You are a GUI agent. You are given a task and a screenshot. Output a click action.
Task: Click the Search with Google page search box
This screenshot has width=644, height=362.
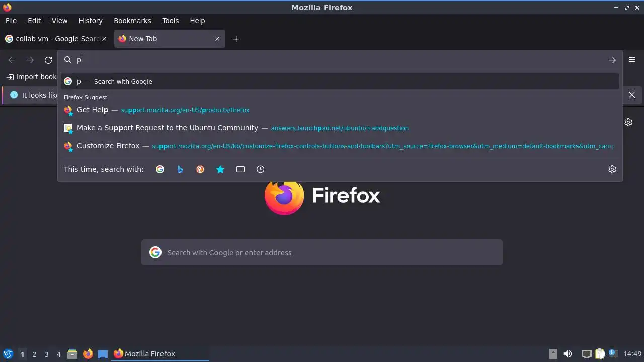[x=322, y=252]
